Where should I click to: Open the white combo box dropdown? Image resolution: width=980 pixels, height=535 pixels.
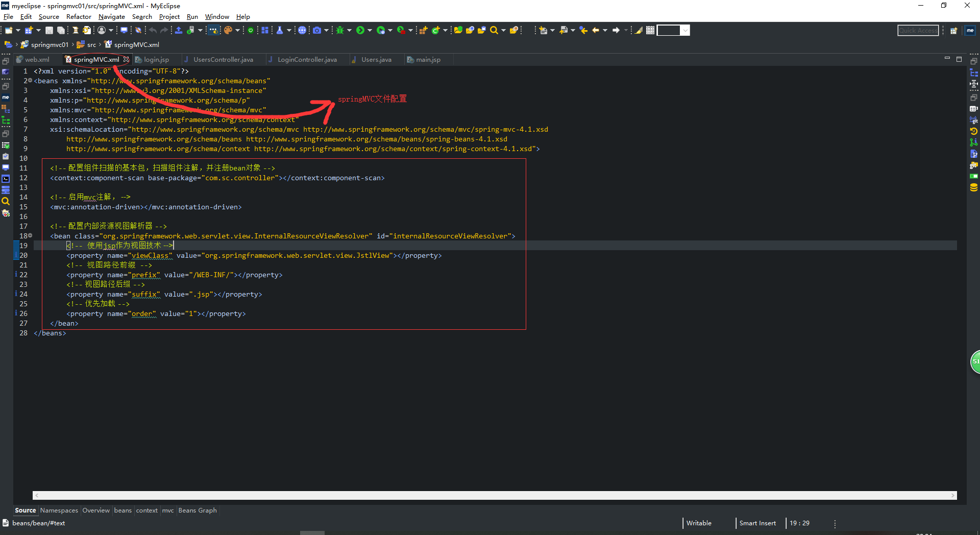click(x=685, y=31)
